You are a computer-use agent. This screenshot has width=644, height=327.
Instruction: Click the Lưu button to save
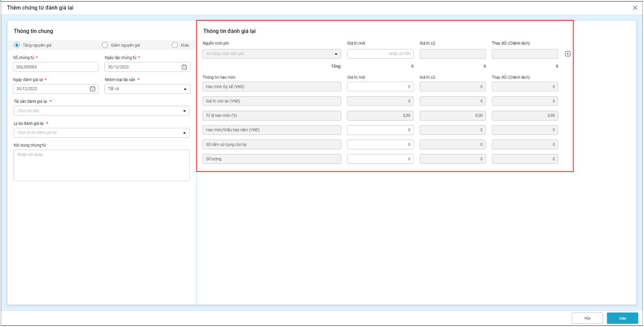(623, 318)
